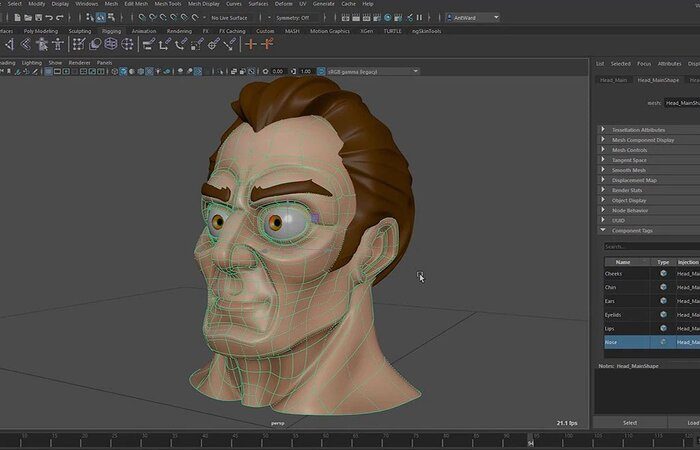Open the Mesh Tools menu
Screen dimensions: 700x450
pos(168,4)
